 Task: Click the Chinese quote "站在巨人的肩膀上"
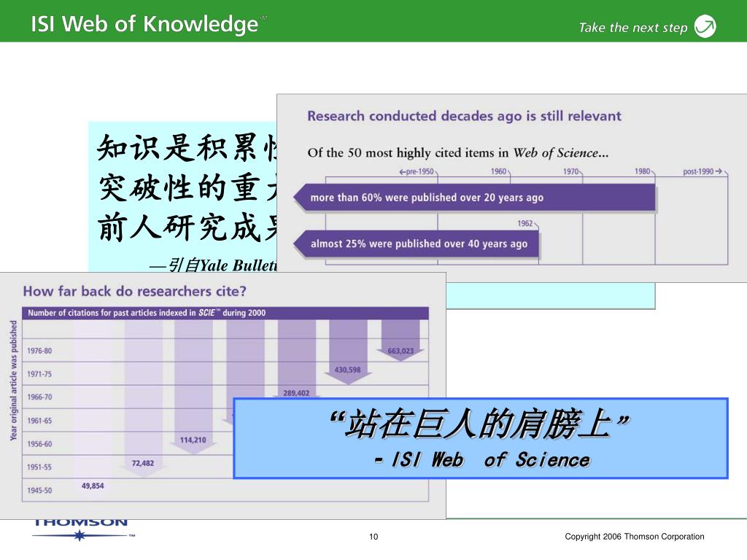[480, 424]
